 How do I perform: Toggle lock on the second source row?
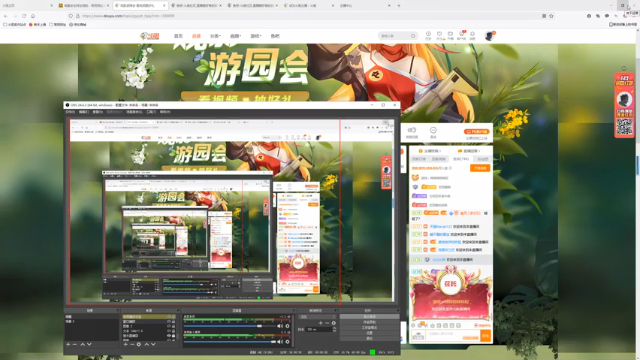pyautogui.click(x=173, y=322)
